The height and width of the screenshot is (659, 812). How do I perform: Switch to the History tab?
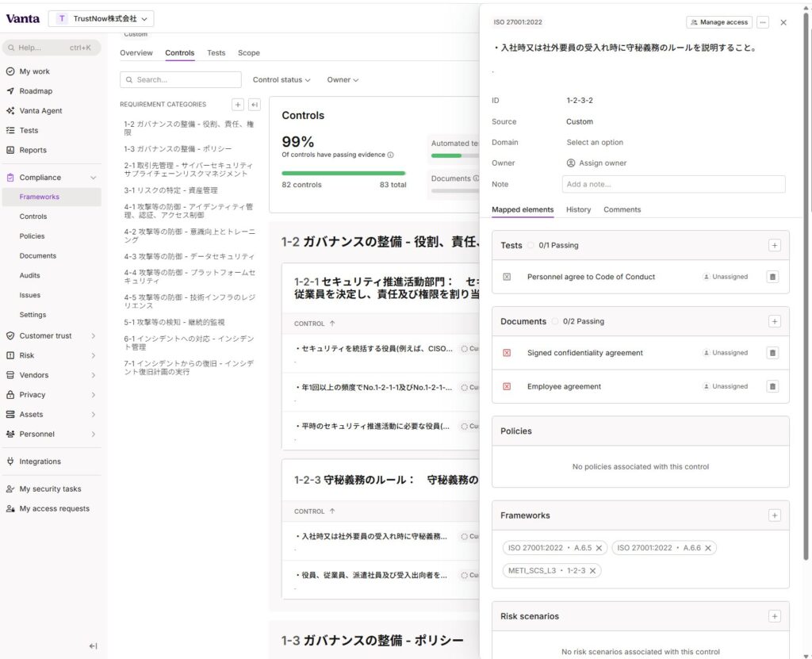tap(578, 209)
